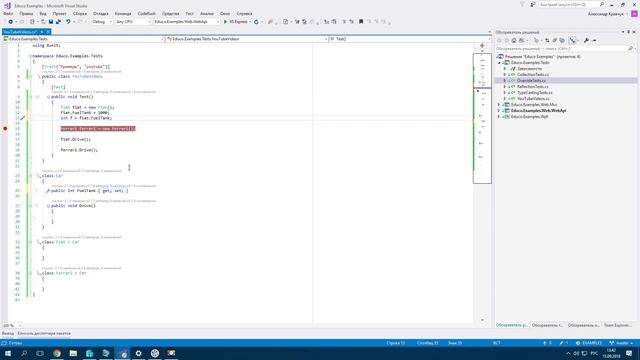Click the Solution Explorer Home icon
The width and height of the screenshot is (640, 360).
(514, 40)
